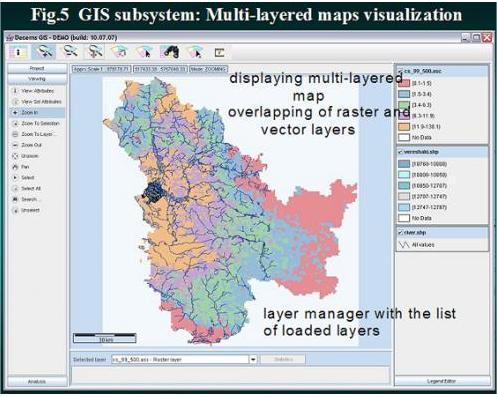Click the Statistics button beside layer selector
This screenshot has height=397, width=497.
point(283,359)
